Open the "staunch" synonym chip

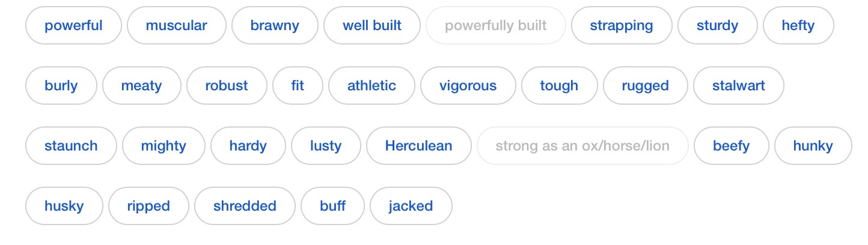(x=71, y=146)
